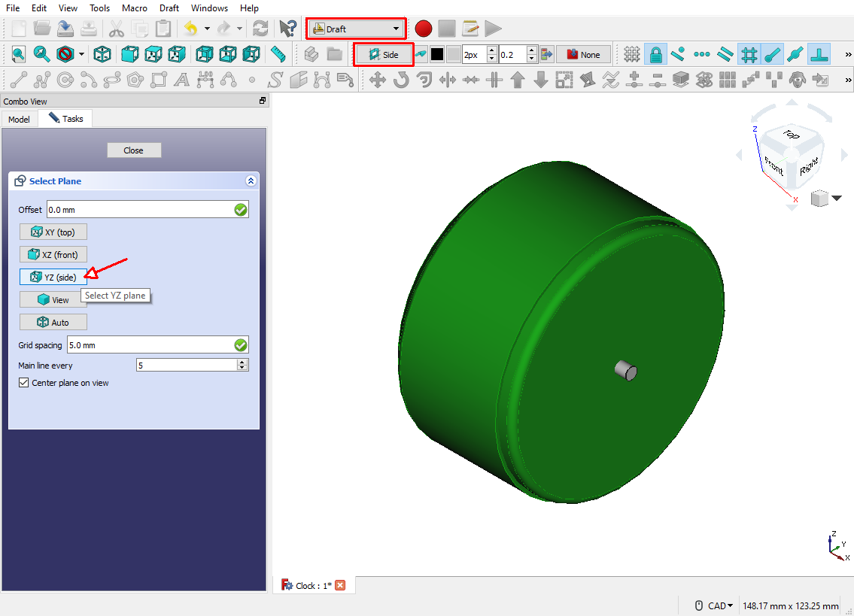The width and height of the screenshot is (854, 616).
Task: Click the None autogroup button
Action: pos(583,54)
